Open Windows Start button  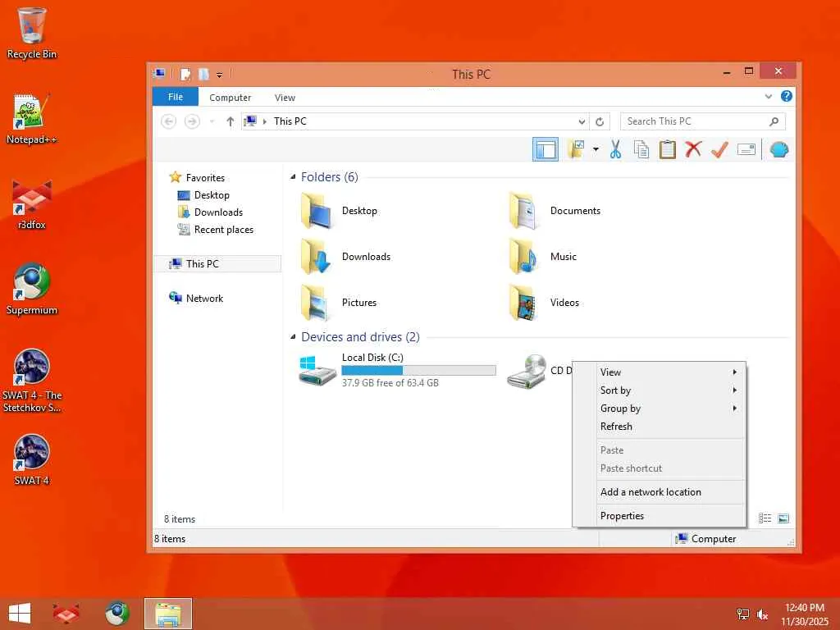20,614
